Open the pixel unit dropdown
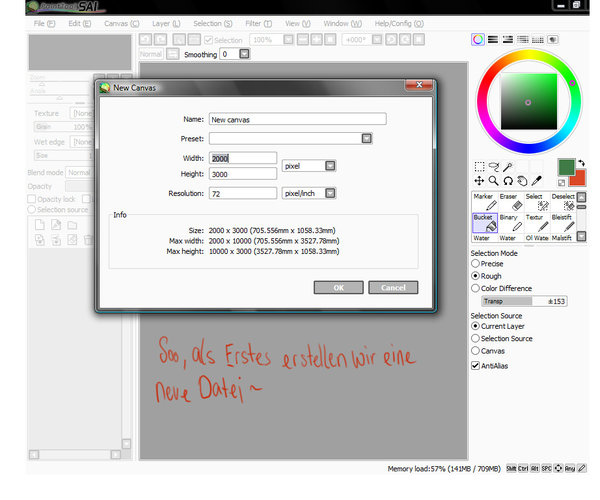The height and width of the screenshot is (500, 600). [330, 166]
